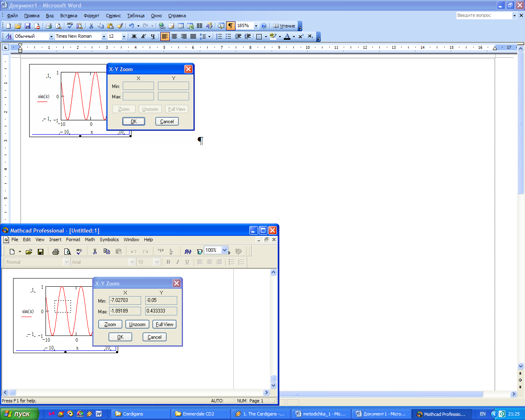Click Save icon in Word toolbar
The height and width of the screenshot is (420, 525).
(27, 26)
